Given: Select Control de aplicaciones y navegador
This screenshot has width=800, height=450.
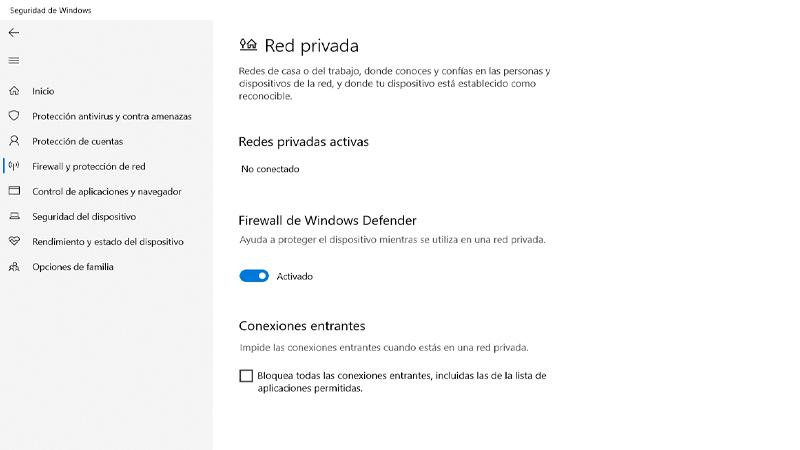Looking at the screenshot, I should (x=107, y=191).
